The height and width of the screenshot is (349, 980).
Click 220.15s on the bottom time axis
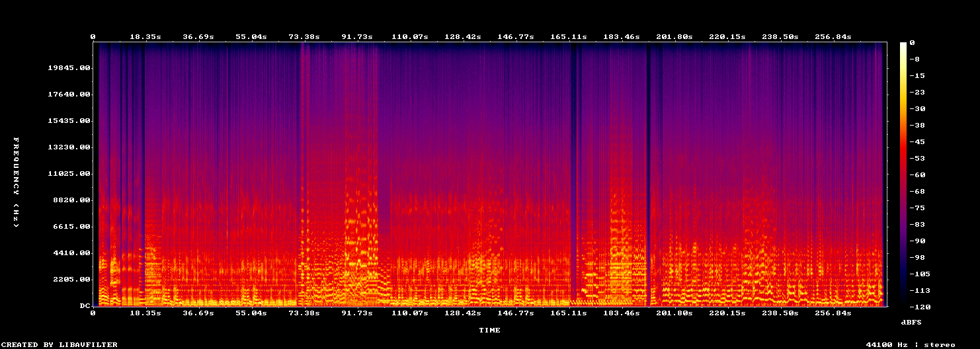point(727,313)
